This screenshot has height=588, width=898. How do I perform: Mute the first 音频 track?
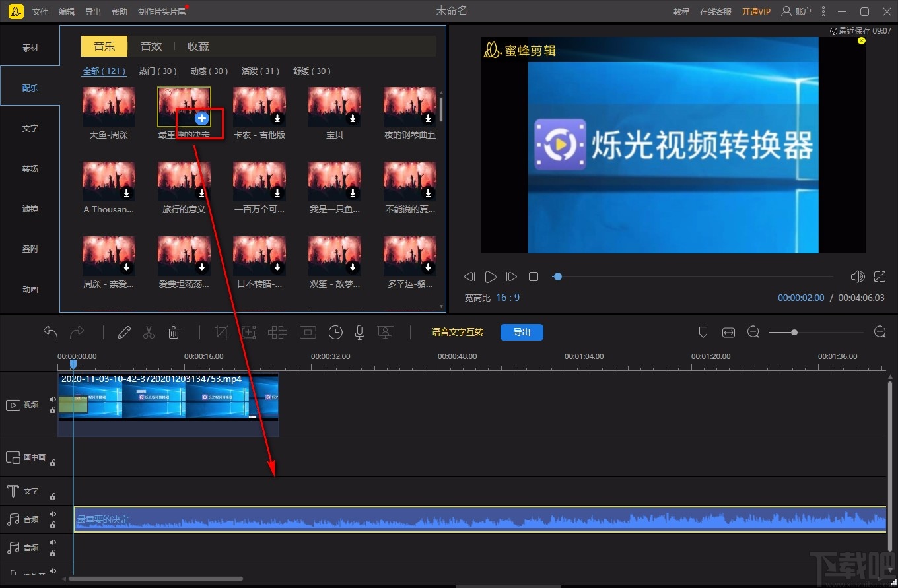pyautogui.click(x=53, y=514)
